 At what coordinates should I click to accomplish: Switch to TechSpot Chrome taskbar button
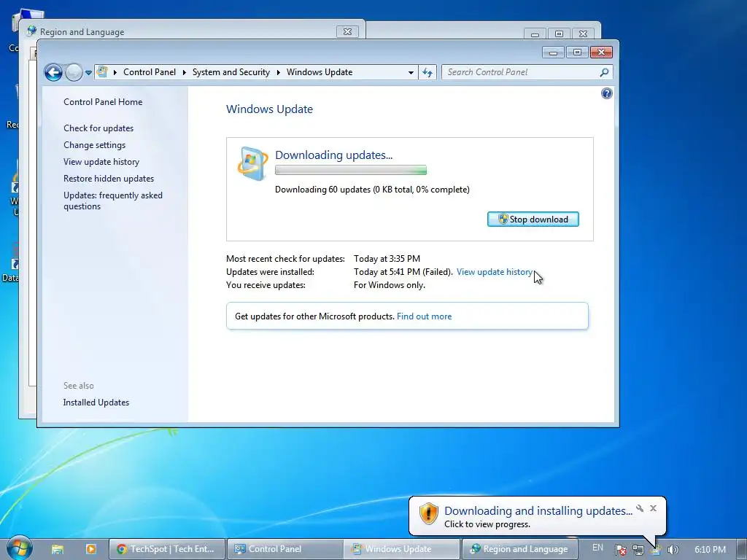[x=166, y=549]
